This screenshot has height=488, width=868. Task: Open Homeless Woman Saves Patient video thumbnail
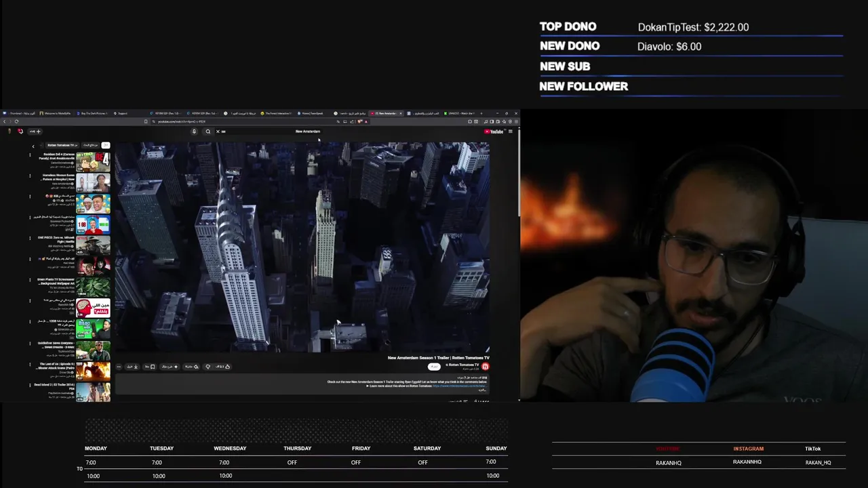tap(93, 182)
